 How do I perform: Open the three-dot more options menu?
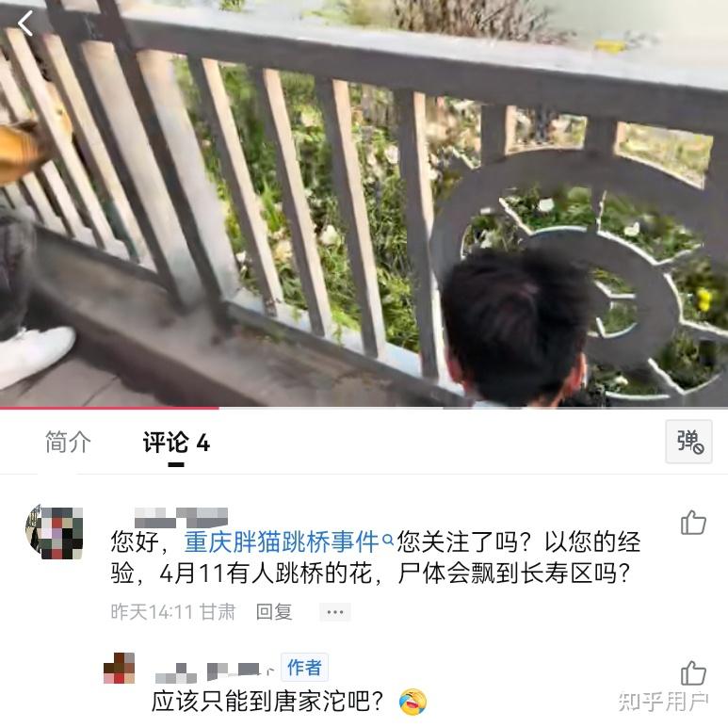click(334, 612)
